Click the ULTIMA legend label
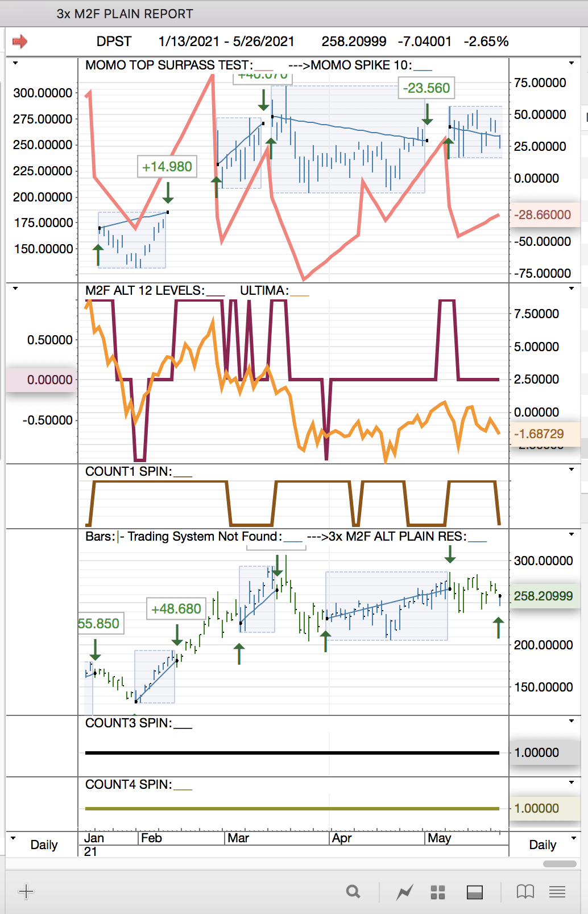Viewport: 588px width, 914px height. (264, 291)
